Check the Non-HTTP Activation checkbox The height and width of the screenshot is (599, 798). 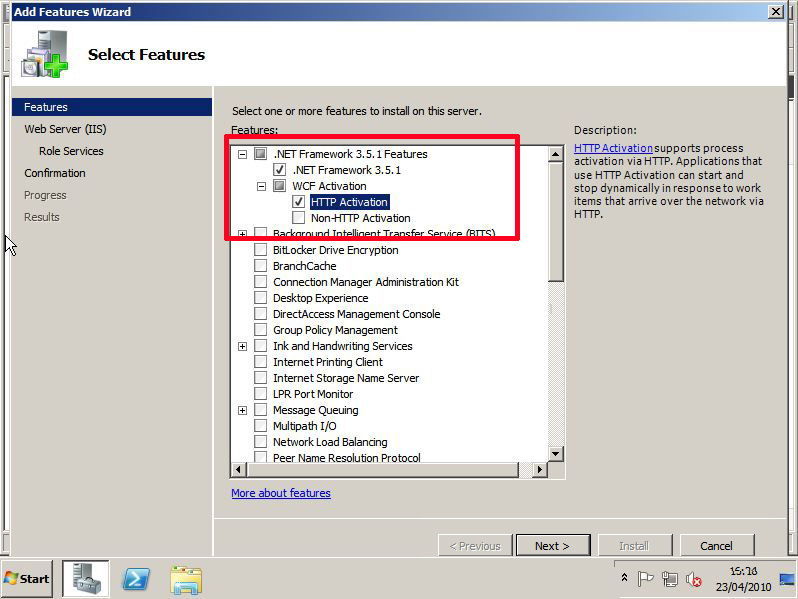(299, 218)
